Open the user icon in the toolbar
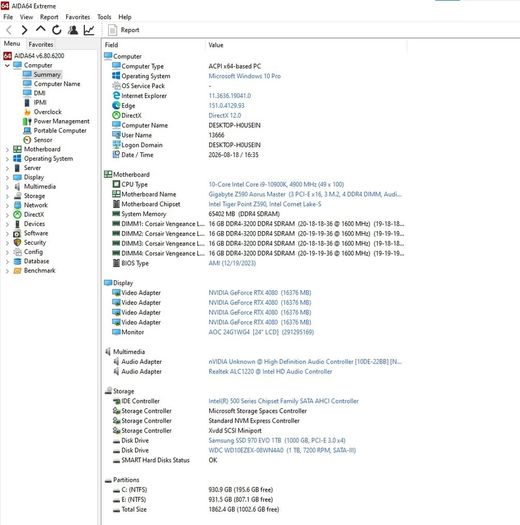Viewport: 520px width, 525px height. [x=73, y=30]
